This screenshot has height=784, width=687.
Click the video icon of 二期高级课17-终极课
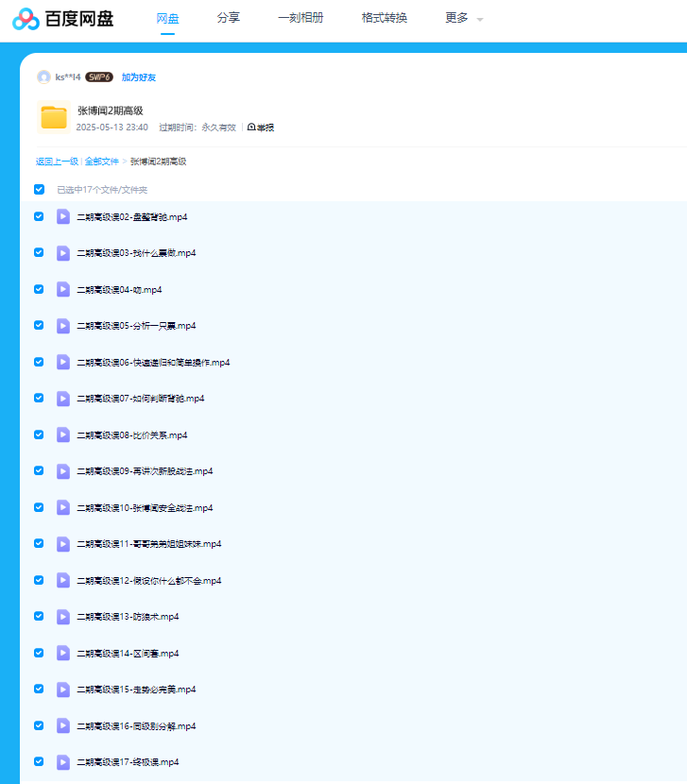pyautogui.click(x=63, y=762)
